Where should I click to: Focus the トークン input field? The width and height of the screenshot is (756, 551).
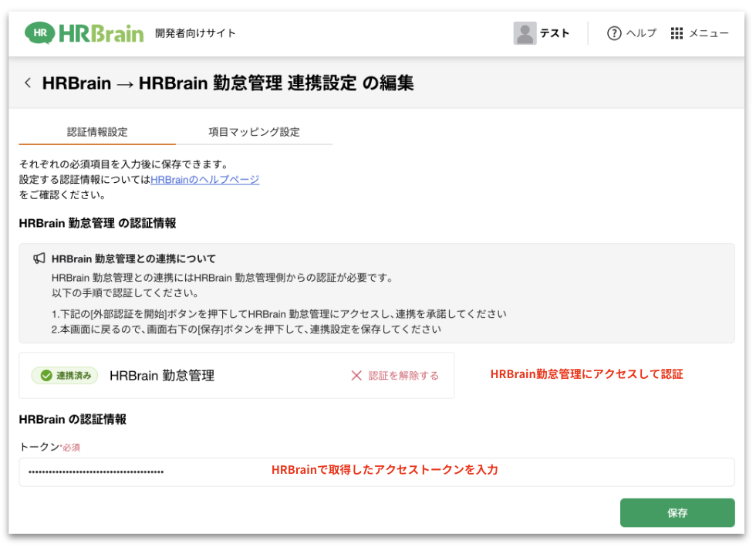376,472
